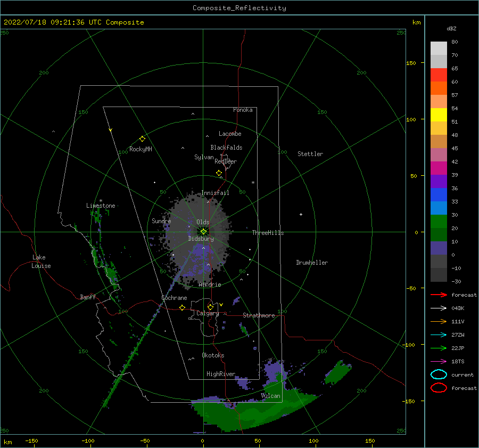The image size is (479, 448).
Task: Click the Lacombe label
Action: [x=230, y=134]
